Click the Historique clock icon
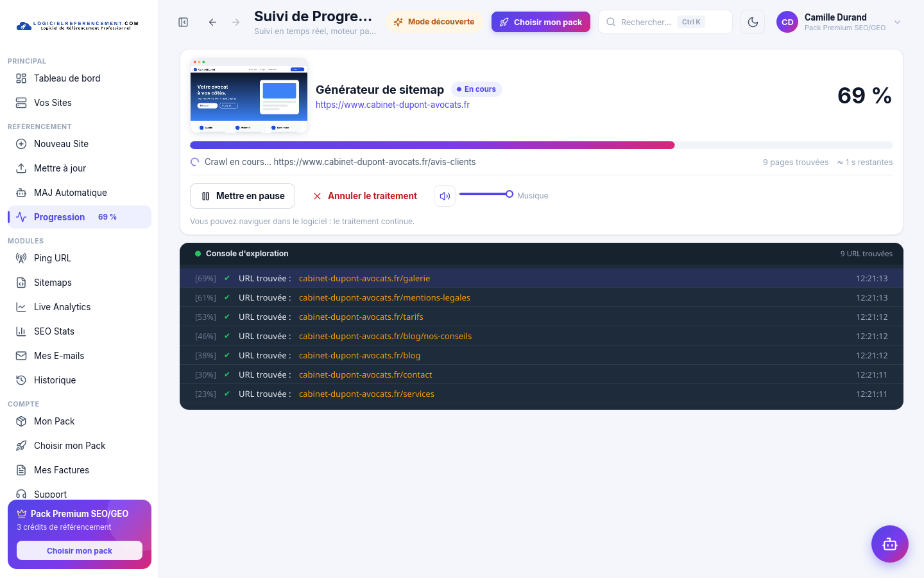Viewport: 924px width, 578px height. (x=21, y=380)
